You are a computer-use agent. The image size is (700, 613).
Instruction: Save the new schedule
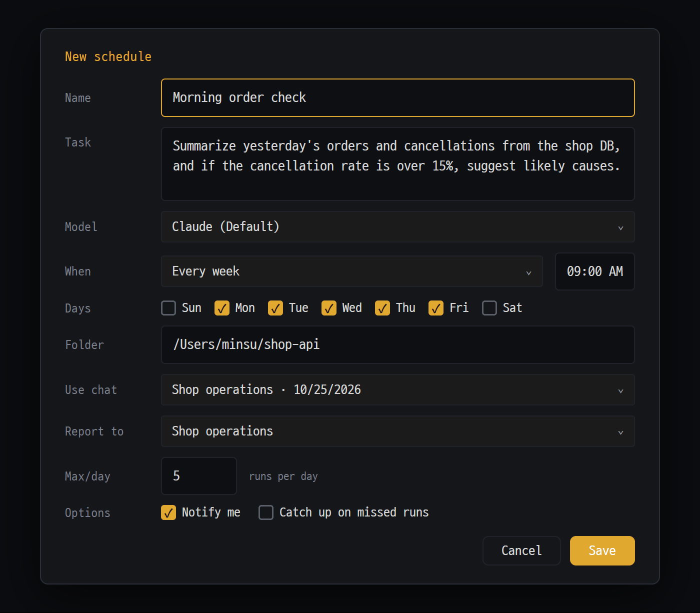602,550
